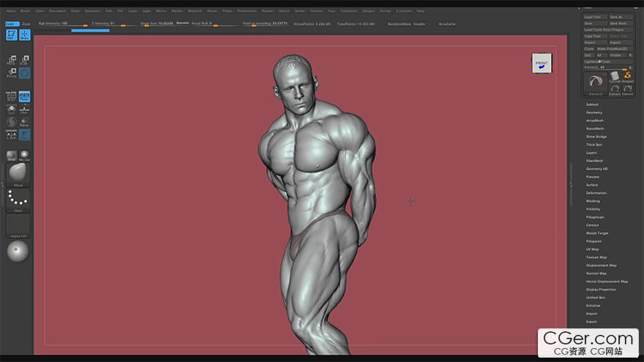Select the Draw mode button
This screenshot has width=644, height=362.
[x=24, y=34]
